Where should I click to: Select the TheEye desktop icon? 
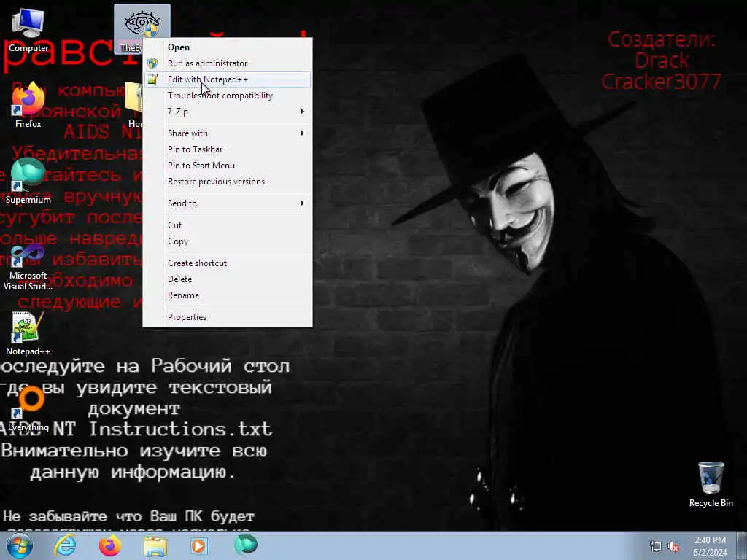[142, 29]
